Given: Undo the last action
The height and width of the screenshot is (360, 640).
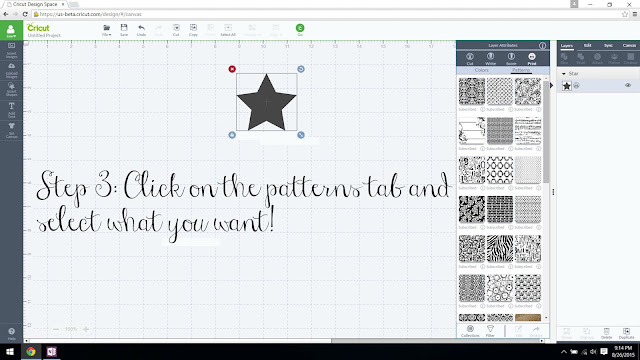Looking at the screenshot, I should pos(141,30).
